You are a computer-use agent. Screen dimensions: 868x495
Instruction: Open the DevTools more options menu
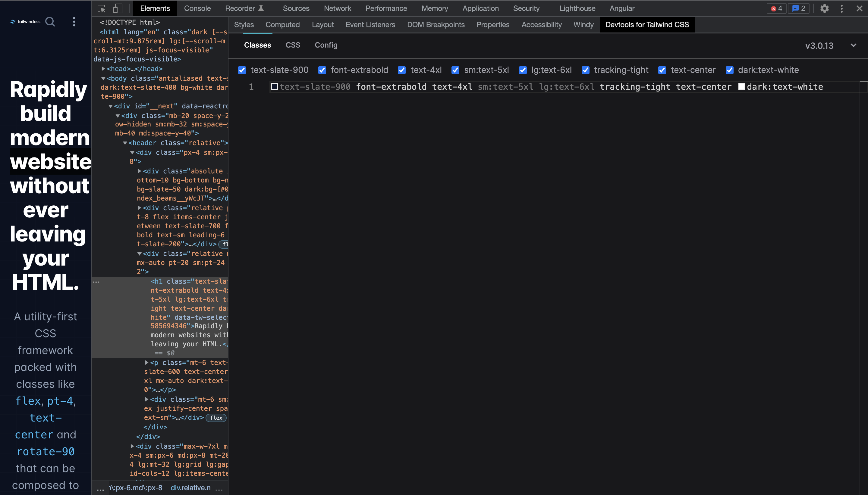pos(842,8)
